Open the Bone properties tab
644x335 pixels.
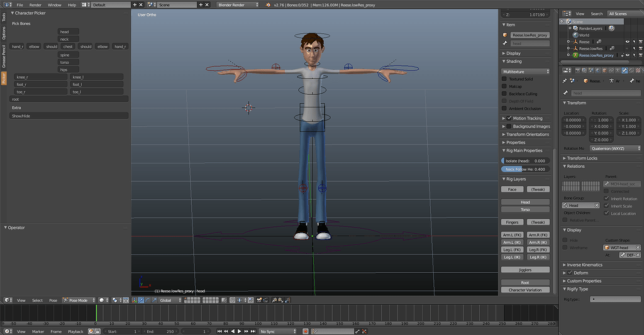tap(625, 70)
